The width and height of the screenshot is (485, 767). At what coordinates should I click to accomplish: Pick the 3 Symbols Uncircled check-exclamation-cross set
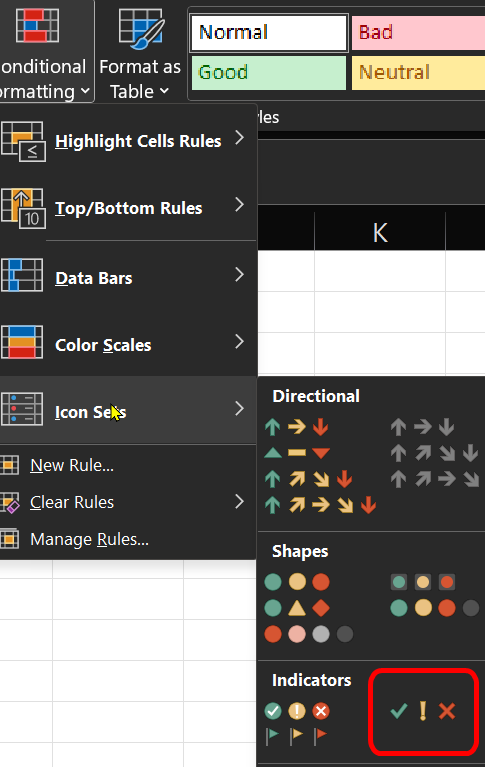pyautogui.click(x=423, y=711)
